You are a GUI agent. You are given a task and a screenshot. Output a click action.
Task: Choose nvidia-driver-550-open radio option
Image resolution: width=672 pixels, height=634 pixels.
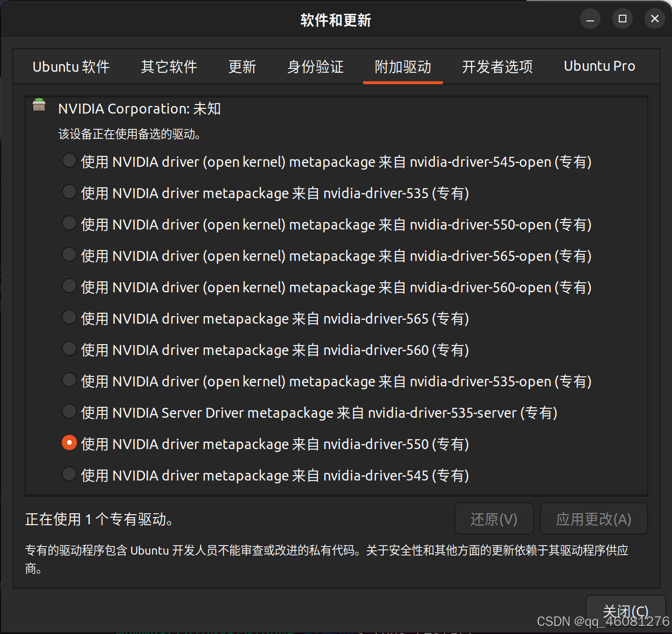pyautogui.click(x=69, y=223)
